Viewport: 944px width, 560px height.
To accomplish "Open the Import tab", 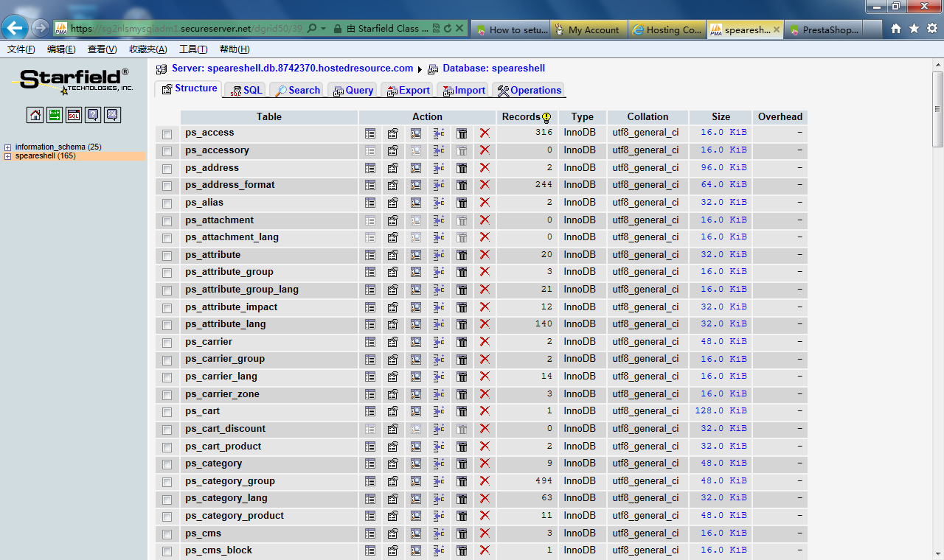I will pyautogui.click(x=463, y=91).
